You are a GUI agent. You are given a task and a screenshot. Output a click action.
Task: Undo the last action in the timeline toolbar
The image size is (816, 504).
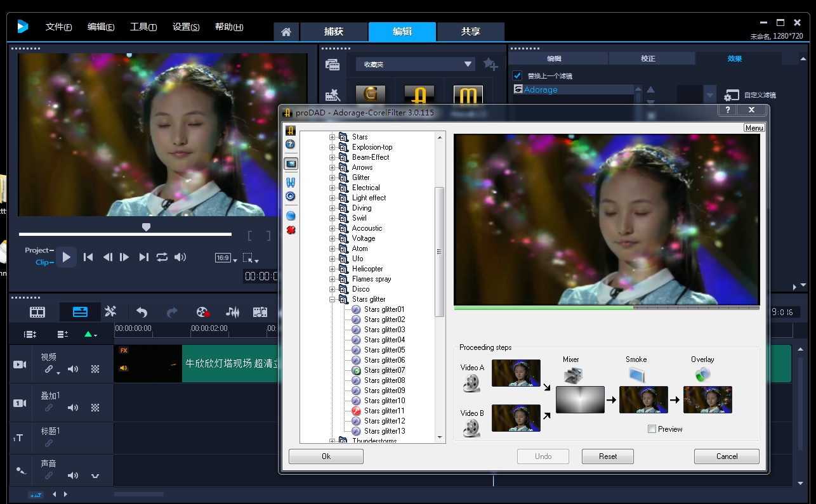coord(142,312)
